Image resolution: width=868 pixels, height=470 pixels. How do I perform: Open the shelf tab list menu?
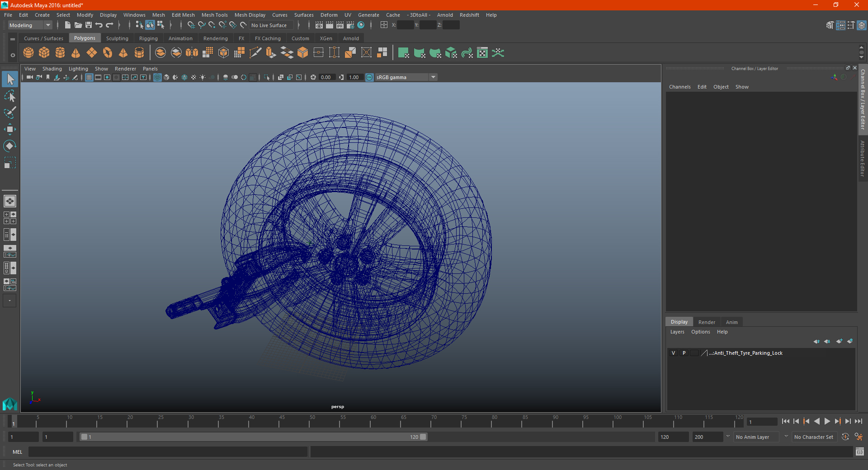13,39
